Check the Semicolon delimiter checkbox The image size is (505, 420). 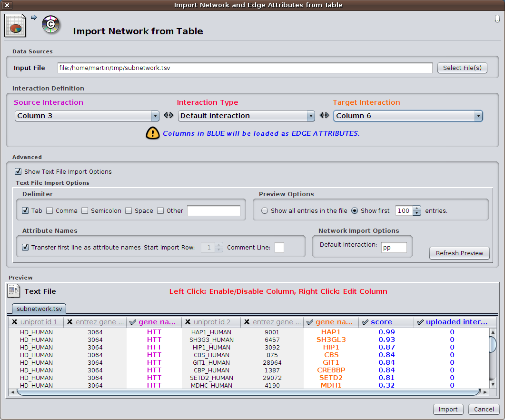coord(85,210)
